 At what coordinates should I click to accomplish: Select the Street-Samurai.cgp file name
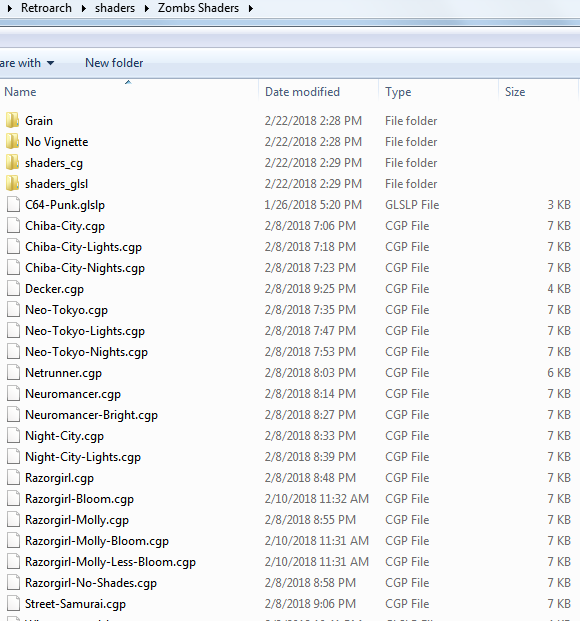(75, 604)
